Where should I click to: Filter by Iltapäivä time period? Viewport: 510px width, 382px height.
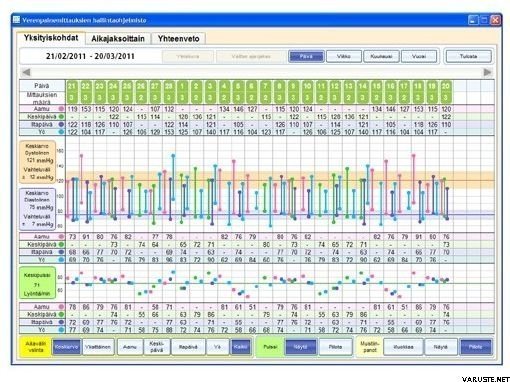[x=188, y=347]
